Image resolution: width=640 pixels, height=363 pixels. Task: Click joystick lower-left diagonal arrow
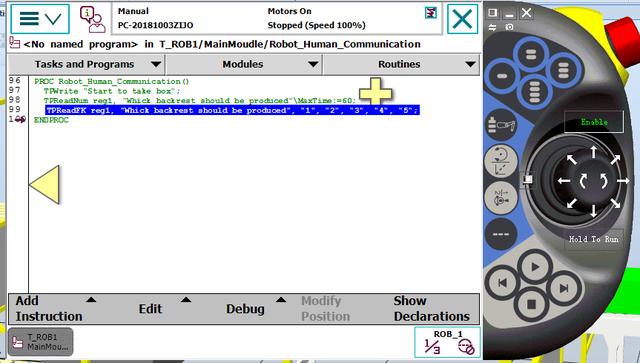coord(572,203)
